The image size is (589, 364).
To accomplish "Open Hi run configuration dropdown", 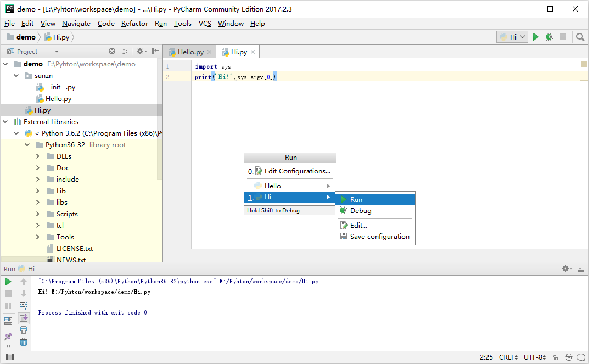I will click(512, 37).
